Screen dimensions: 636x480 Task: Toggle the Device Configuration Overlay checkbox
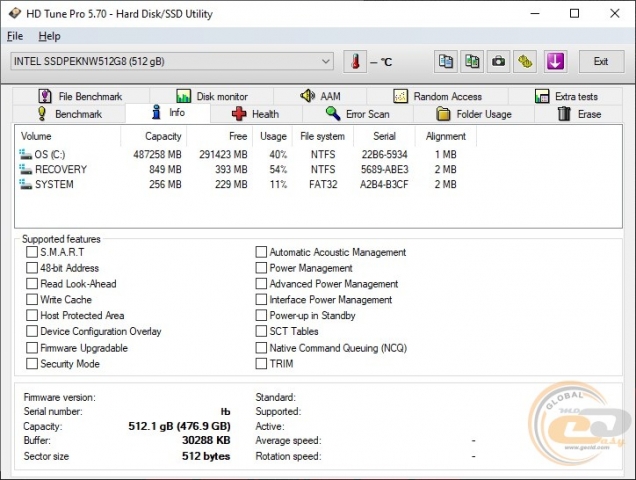pos(32,331)
